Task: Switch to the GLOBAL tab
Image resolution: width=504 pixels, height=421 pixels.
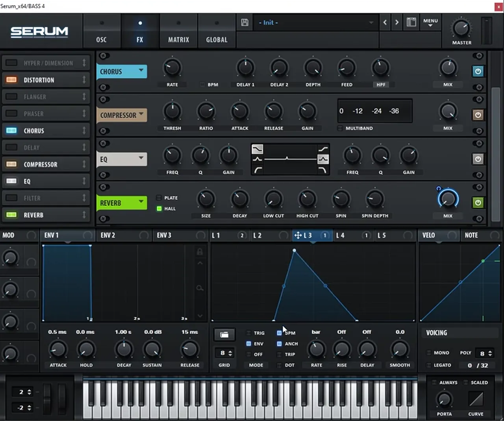Action: 217,31
